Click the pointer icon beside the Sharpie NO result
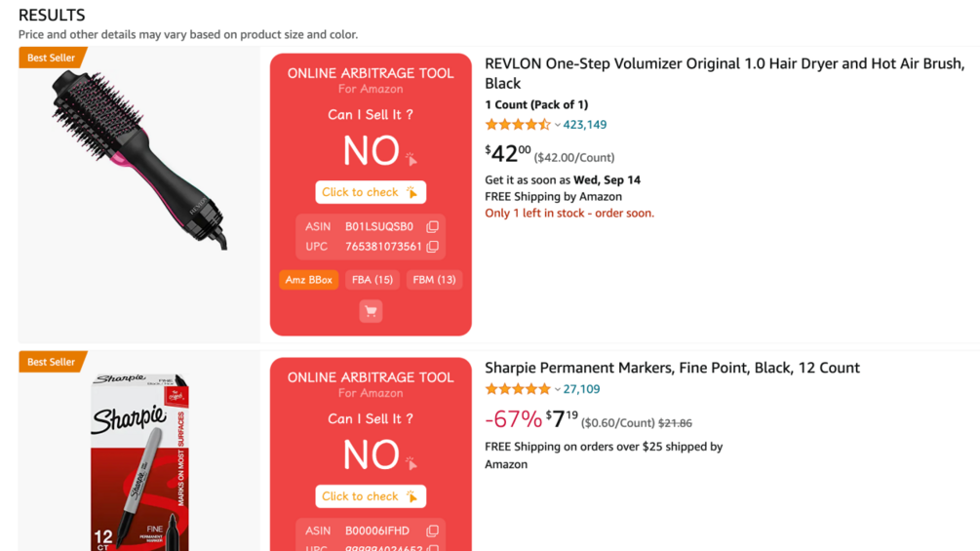Image resolution: width=980 pixels, height=551 pixels. (x=412, y=462)
